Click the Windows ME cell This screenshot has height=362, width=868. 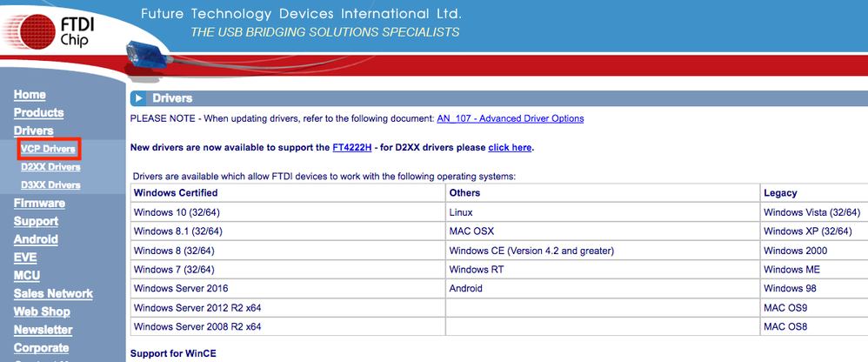[814, 270]
